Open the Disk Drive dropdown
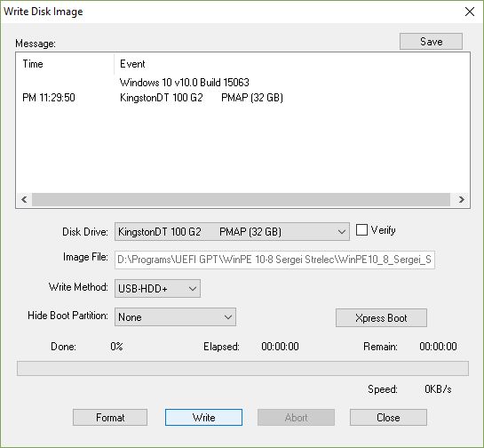 coord(232,232)
